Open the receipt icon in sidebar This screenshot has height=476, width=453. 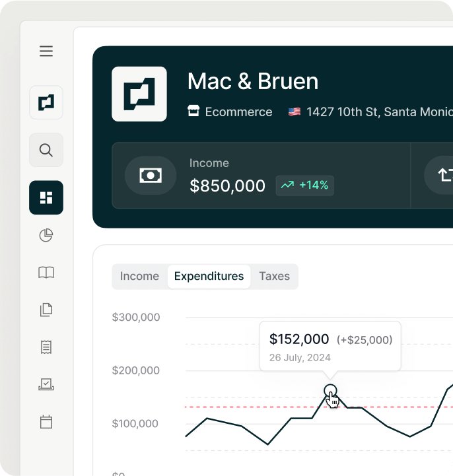coord(46,347)
